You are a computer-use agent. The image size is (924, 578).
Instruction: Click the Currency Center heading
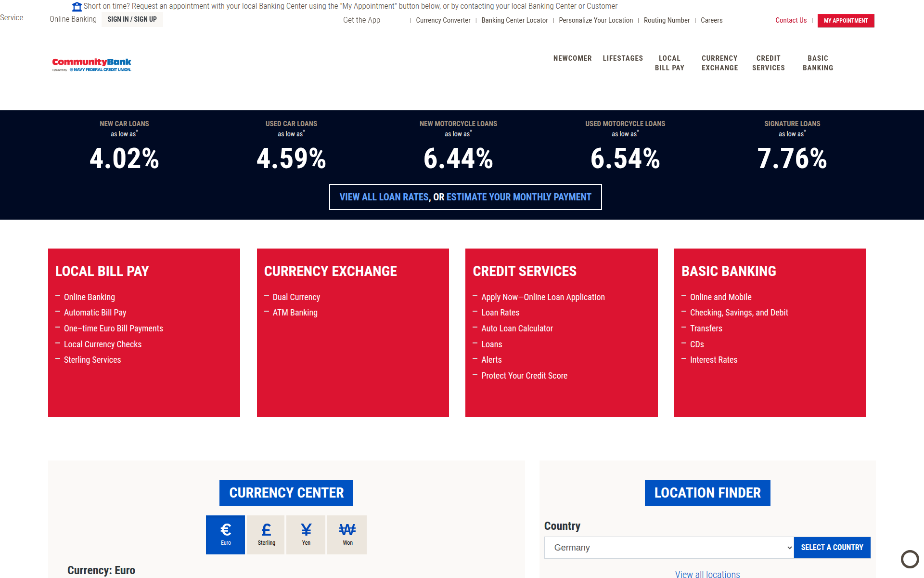286,493
